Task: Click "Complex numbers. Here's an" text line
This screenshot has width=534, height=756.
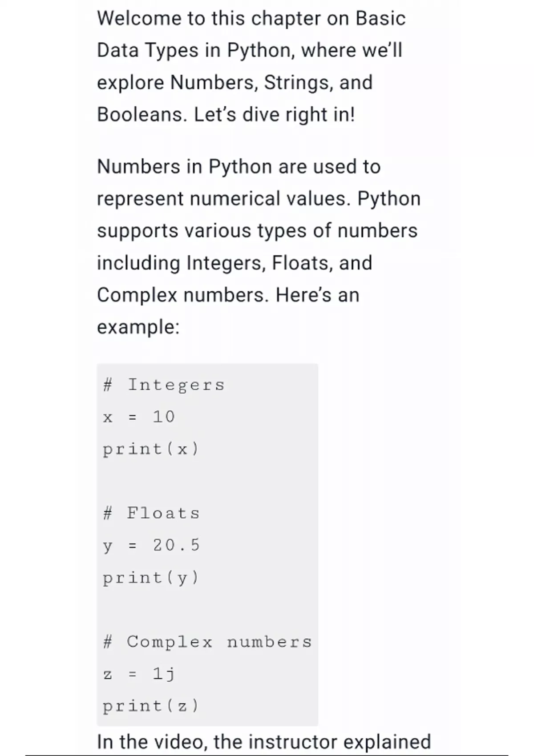Action: (228, 295)
